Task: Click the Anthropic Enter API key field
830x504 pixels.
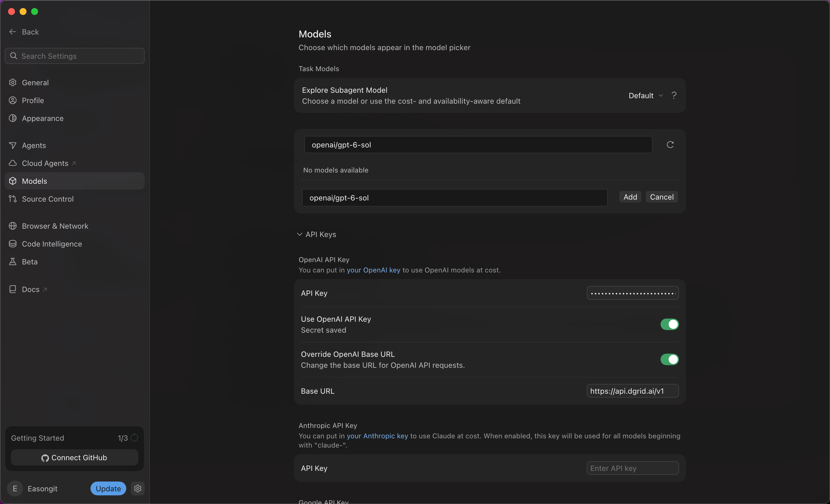Action: point(633,468)
